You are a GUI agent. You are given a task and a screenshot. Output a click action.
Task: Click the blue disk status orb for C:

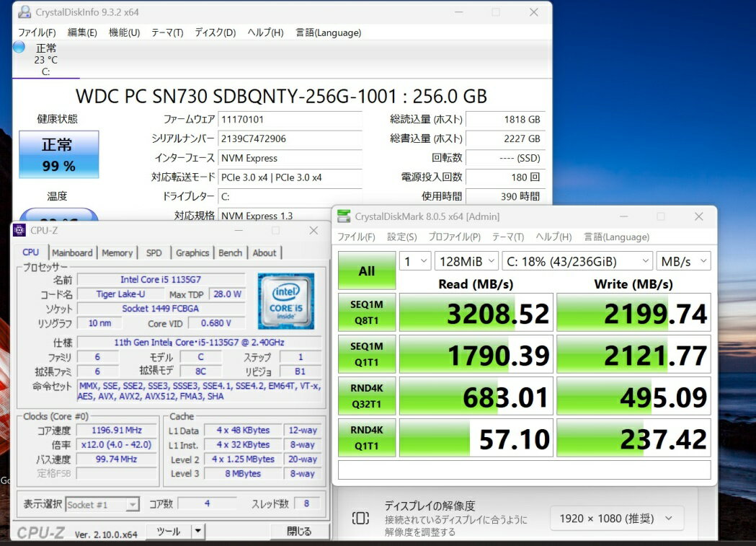19,48
